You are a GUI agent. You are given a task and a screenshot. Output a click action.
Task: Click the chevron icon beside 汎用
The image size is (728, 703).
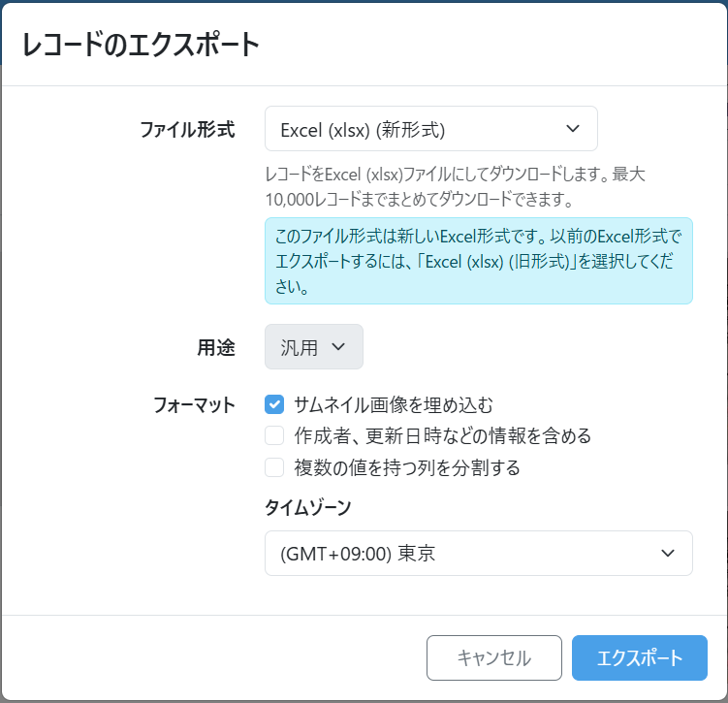coord(338,347)
